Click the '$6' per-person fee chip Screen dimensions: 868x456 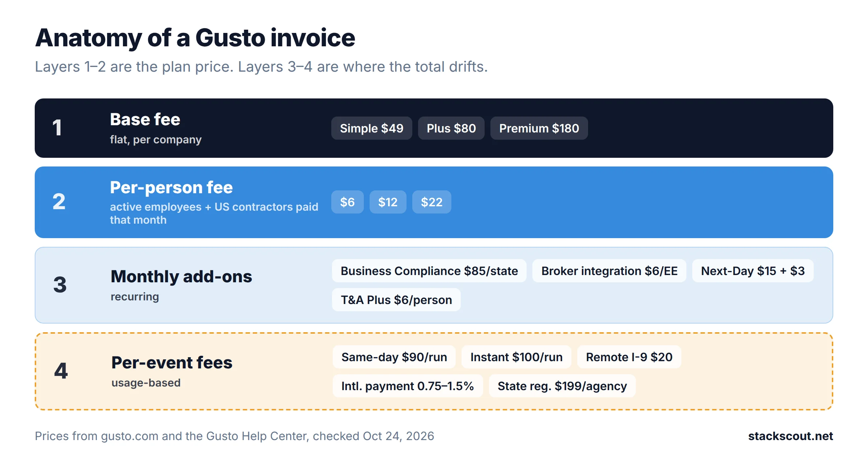(x=347, y=202)
